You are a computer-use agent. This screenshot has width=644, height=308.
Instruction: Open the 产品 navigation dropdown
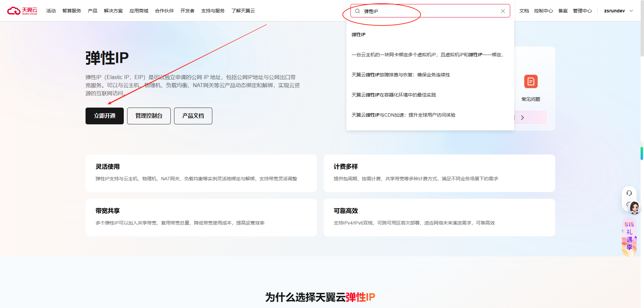(92, 10)
